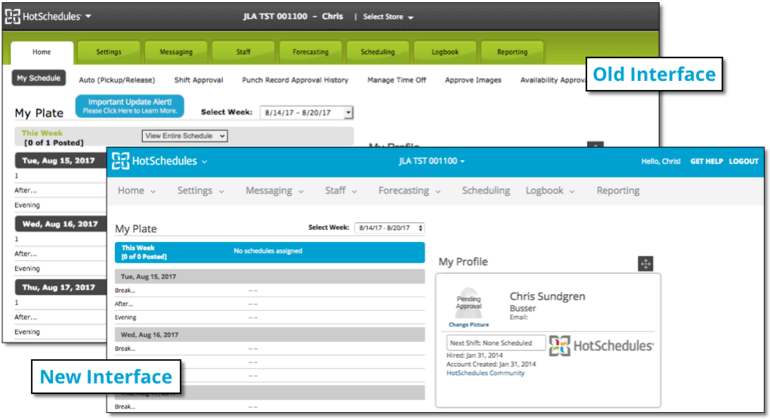Select Settings tab in old interface
The width and height of the screenshot is (770, 419).
pyautogui.click(x=109, y=52)
